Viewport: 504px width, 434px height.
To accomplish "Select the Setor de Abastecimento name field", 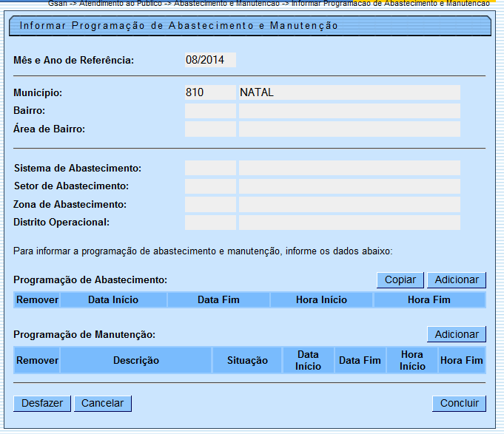I will [349, 186].
